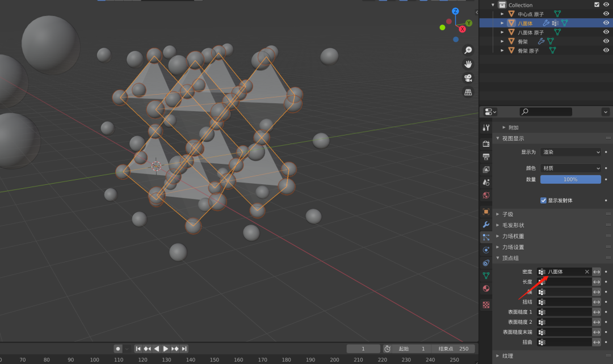Uncheck 显示发射体 checkbox
Viewport: 613px width, 364px height.
[x=543, y=200]
